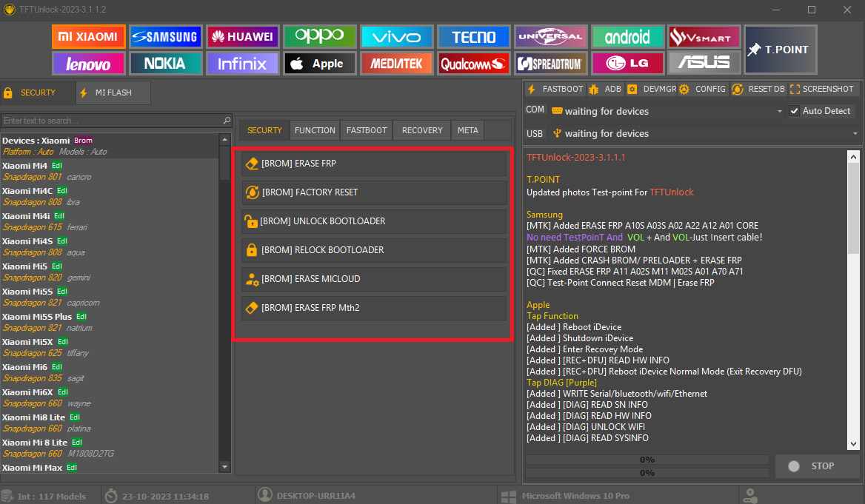
Task: Switch to the META tab
Action: pos(468,130)
